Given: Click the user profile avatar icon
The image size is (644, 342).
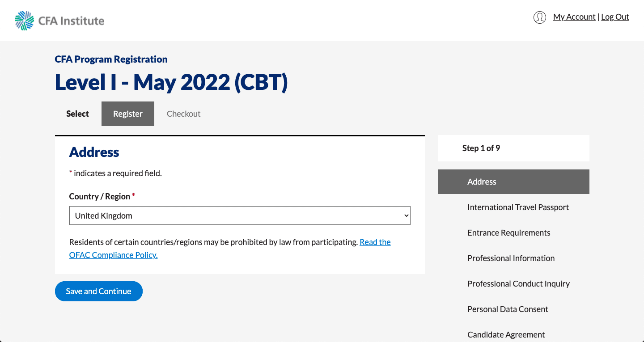Looking at the screenshot, I should 540,17.
